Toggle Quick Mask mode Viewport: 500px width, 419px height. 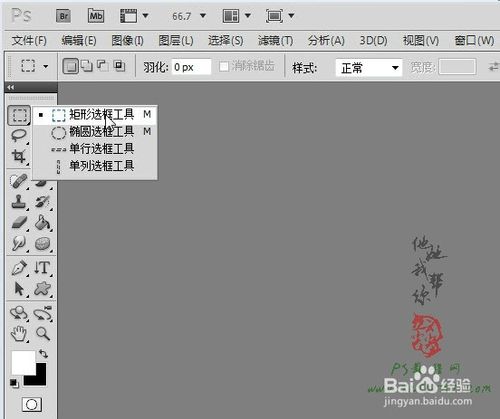point(32,405)
